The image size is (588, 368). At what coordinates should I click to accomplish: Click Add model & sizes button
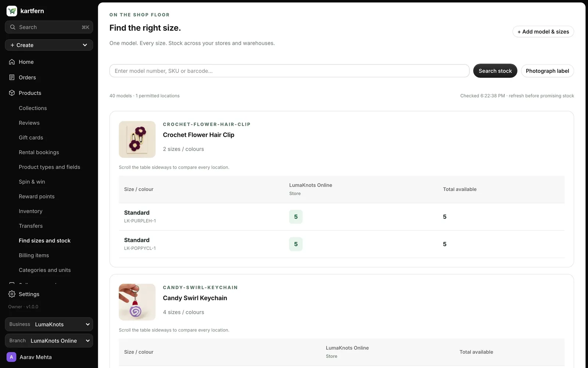543,32
